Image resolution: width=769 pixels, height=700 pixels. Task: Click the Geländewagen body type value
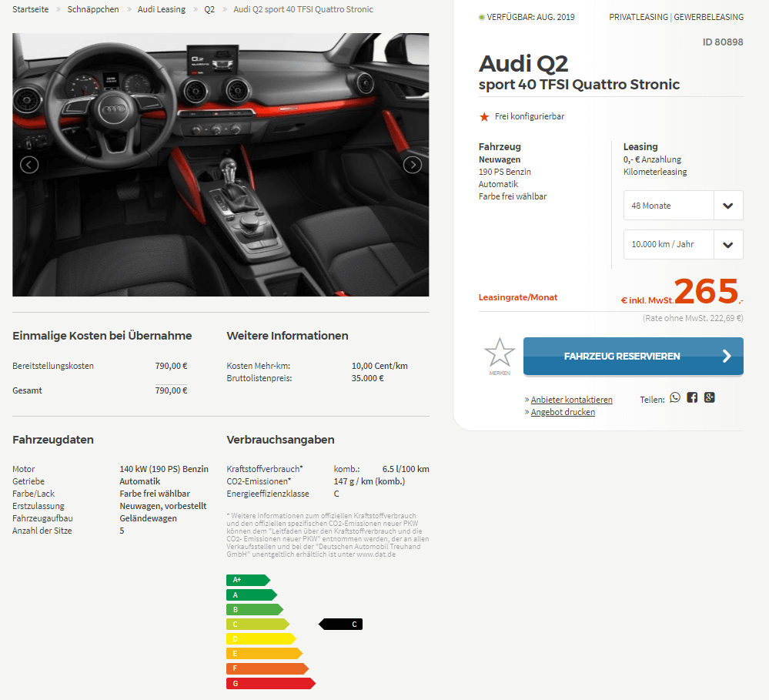(148, 518)
